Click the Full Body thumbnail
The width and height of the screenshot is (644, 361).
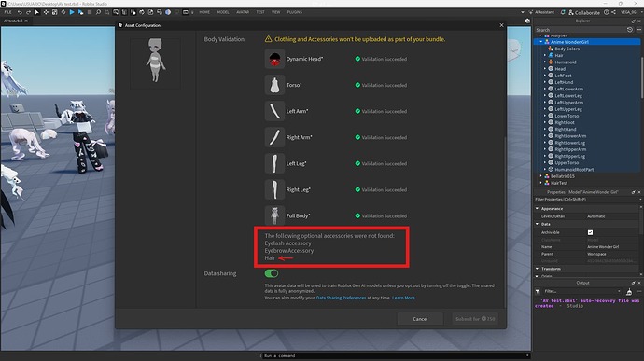point(274,215)
